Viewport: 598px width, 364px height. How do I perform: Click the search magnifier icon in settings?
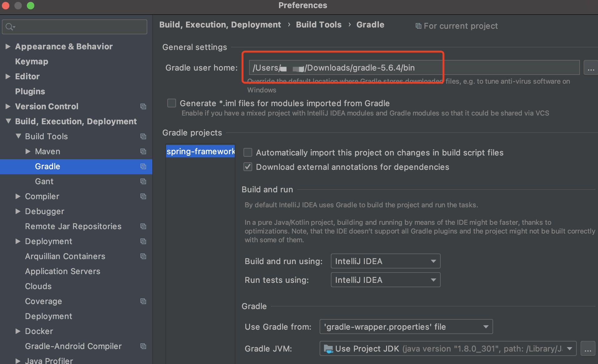coord(9,27)
